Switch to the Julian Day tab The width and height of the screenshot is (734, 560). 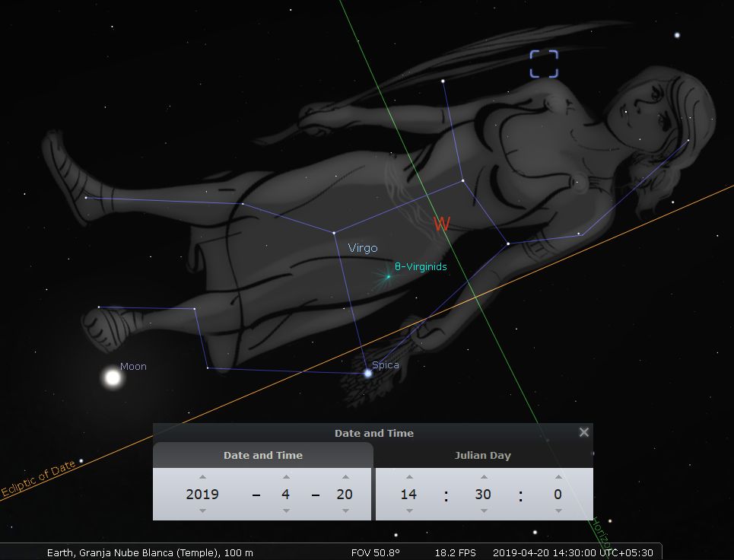pos(483,455)
